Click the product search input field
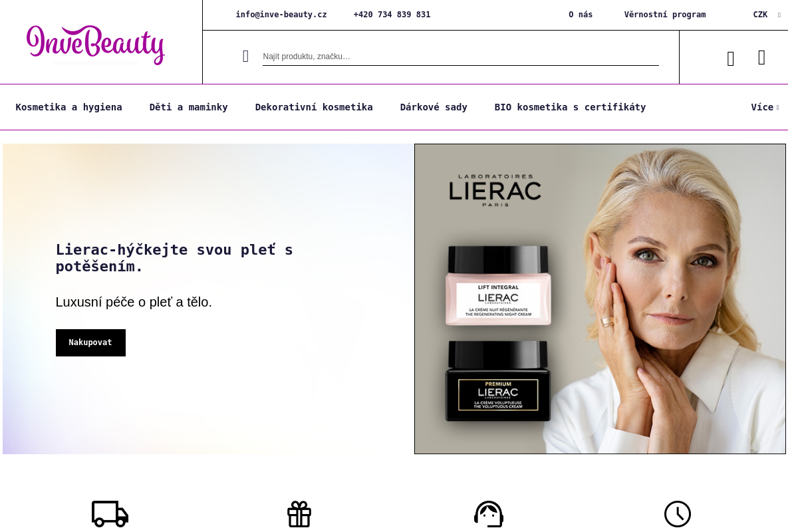This screenshot has height=532, width=798. 461,57
